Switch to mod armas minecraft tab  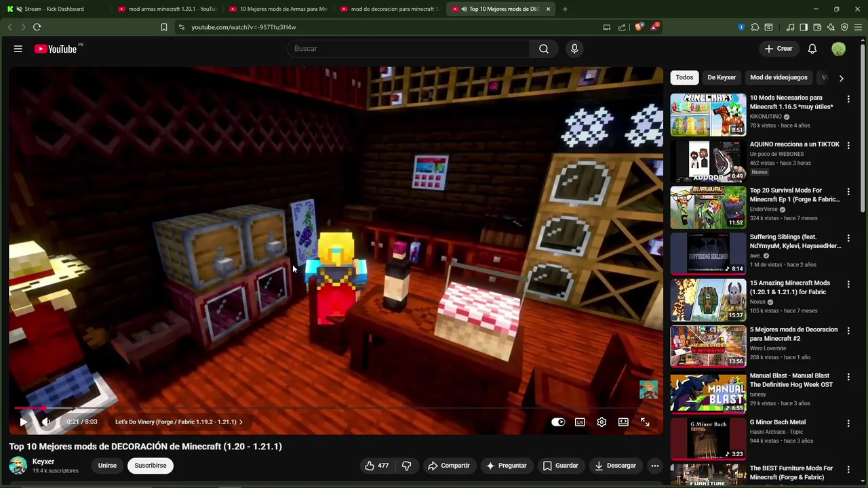click(168, 9)
